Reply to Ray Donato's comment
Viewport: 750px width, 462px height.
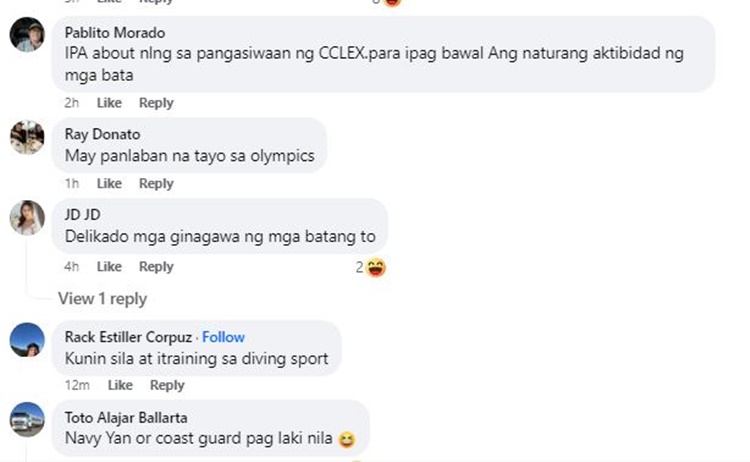point(156,184)
